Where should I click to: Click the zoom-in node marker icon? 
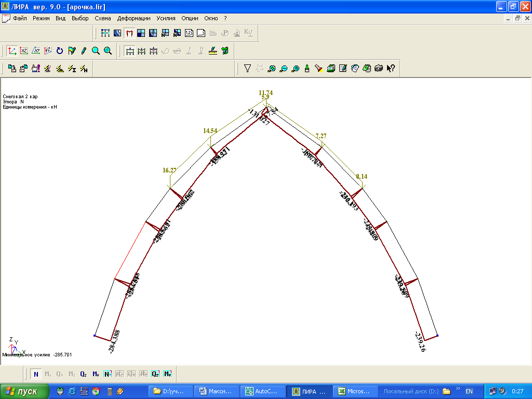pyautogui.click(x=271, y=69)
